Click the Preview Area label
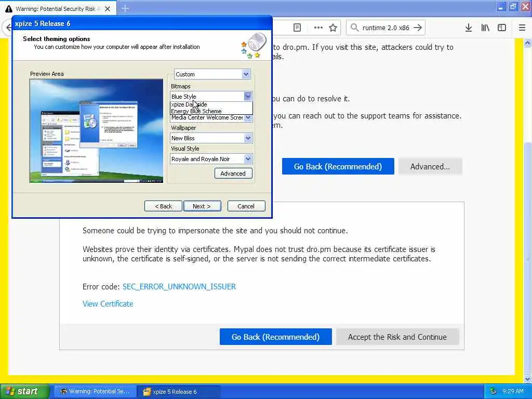The width and height of the screenshot is (532, 399). point(47,74)
